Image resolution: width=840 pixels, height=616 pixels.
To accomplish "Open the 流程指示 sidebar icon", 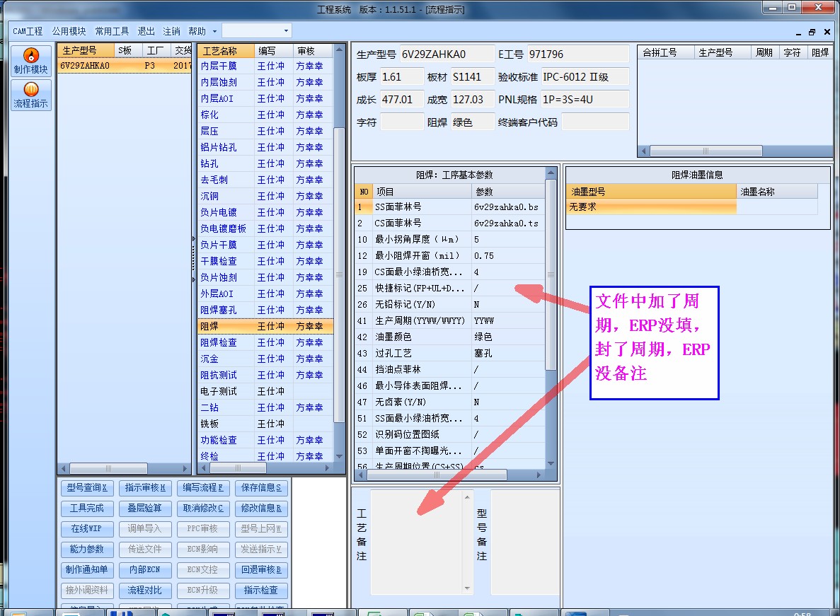I will click(x=31, y=95).
